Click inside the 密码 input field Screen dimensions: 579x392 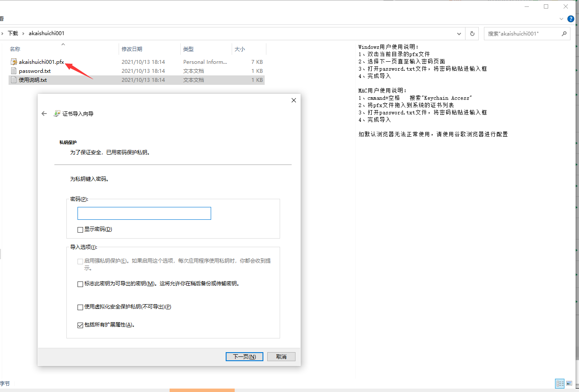coord(144,213)
